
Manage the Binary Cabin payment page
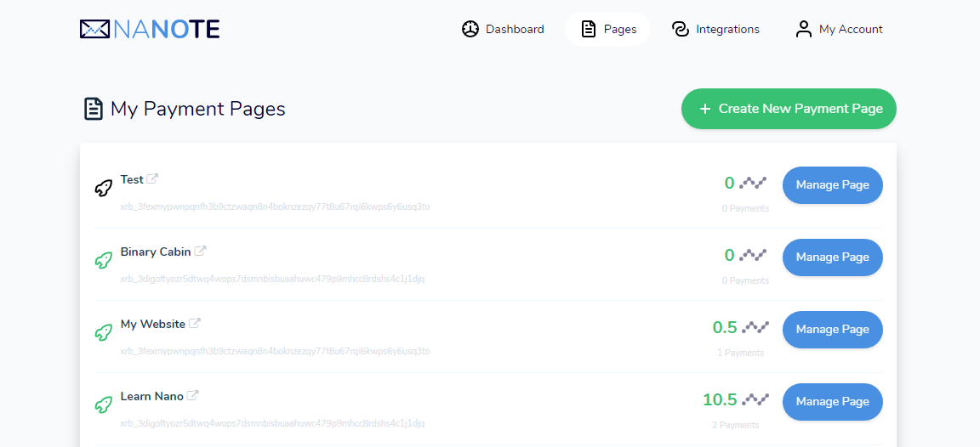point(833,257)
